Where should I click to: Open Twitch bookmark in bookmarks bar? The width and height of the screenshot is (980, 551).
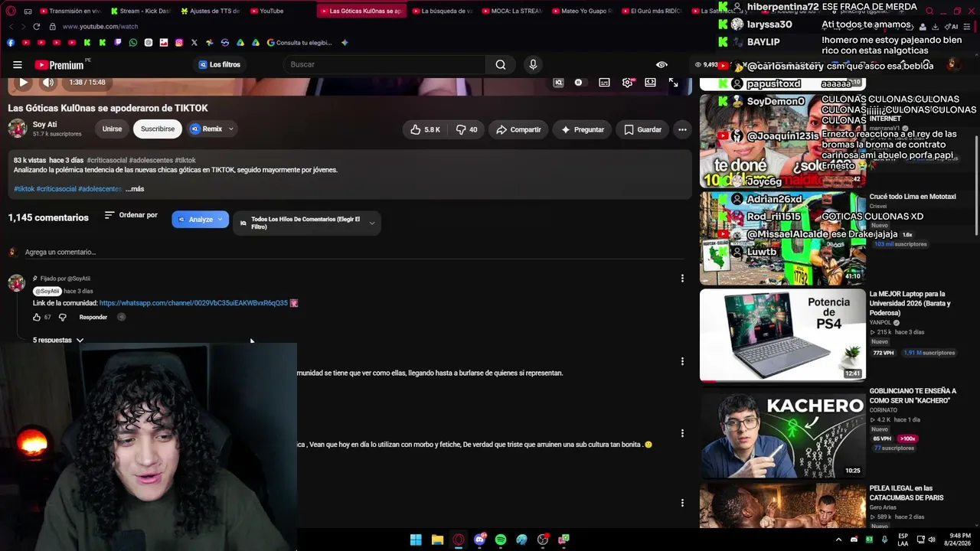[x=118, y=43]
